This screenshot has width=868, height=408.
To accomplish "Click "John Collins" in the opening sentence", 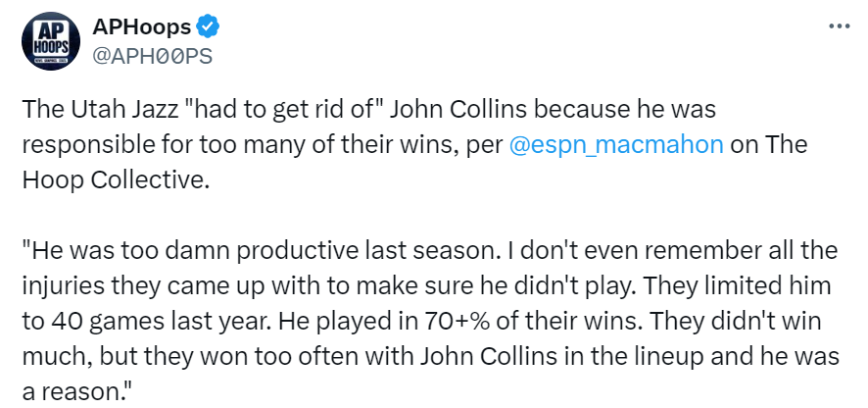I will point(454,110).
